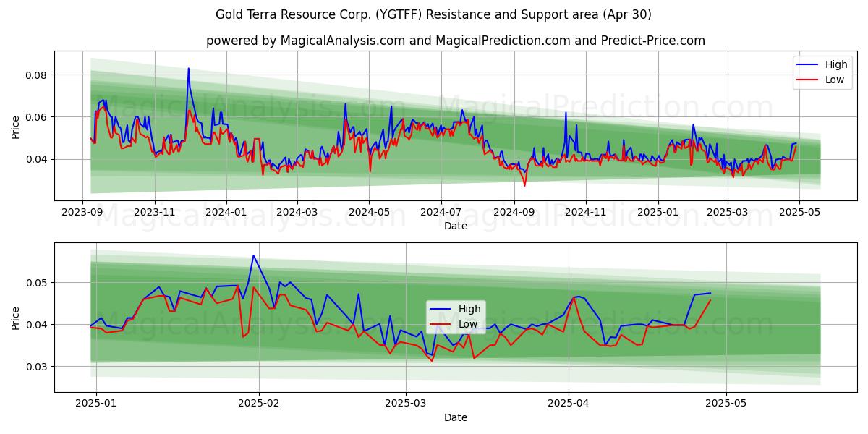Click the highest blue peak near 2023-12
Viewport: 868px width, 434px height.
click(188, 69)
